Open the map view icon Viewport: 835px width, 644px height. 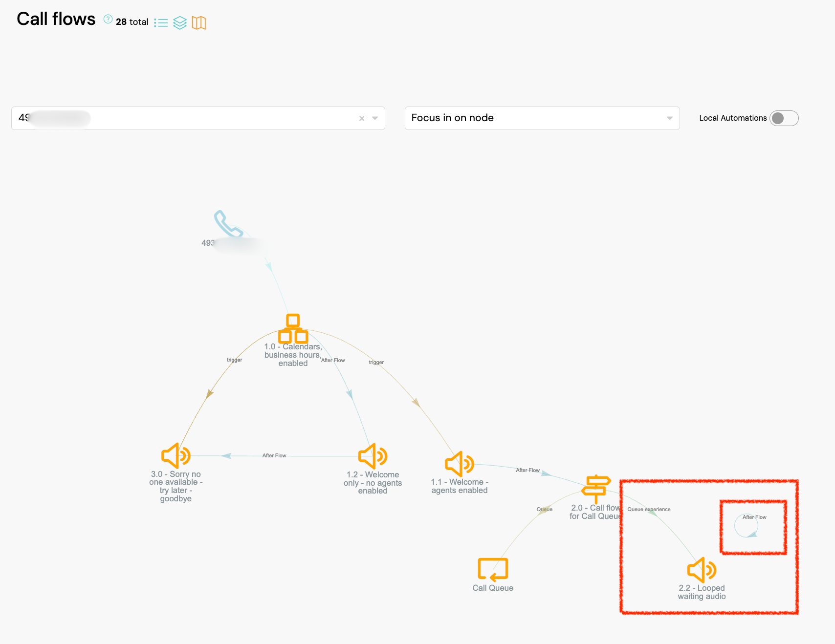[x=199, y=23]
